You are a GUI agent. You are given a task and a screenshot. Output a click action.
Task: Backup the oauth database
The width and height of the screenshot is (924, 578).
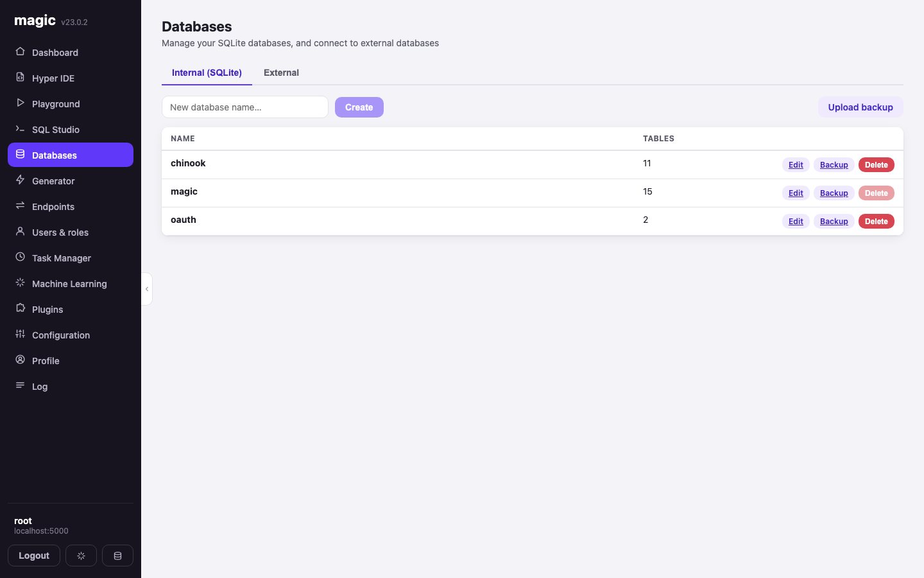tap(834, 222)
